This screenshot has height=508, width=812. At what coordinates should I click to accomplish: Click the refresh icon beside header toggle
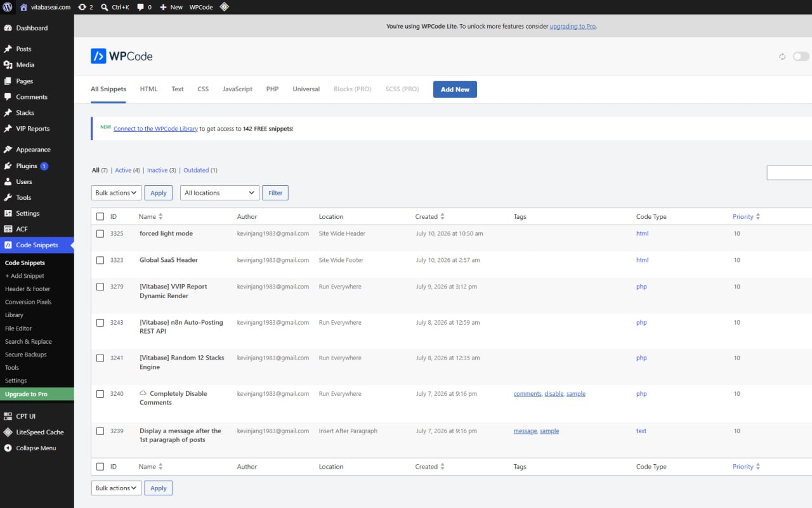[x=782, y=56]
